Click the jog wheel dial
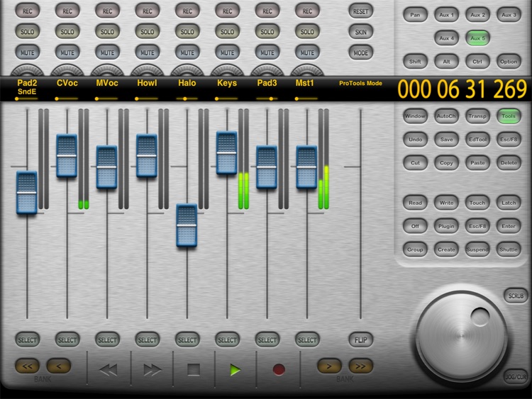 461,336
